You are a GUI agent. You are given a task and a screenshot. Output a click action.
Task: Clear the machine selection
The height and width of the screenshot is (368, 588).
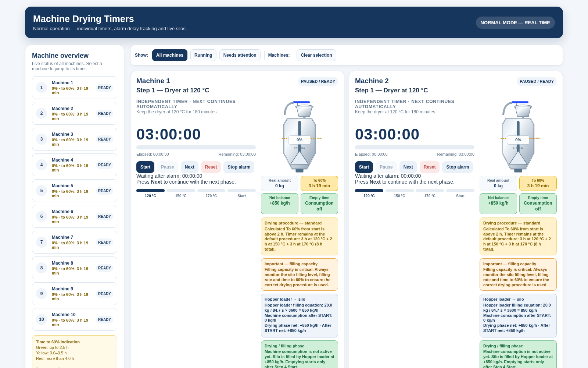click(316, 55)
